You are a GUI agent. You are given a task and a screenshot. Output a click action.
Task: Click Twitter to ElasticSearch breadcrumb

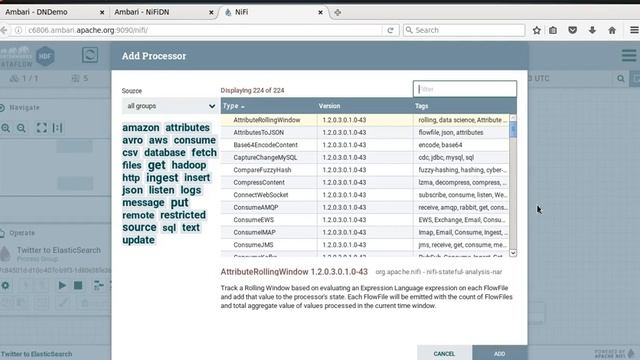[x=36, y=354]
